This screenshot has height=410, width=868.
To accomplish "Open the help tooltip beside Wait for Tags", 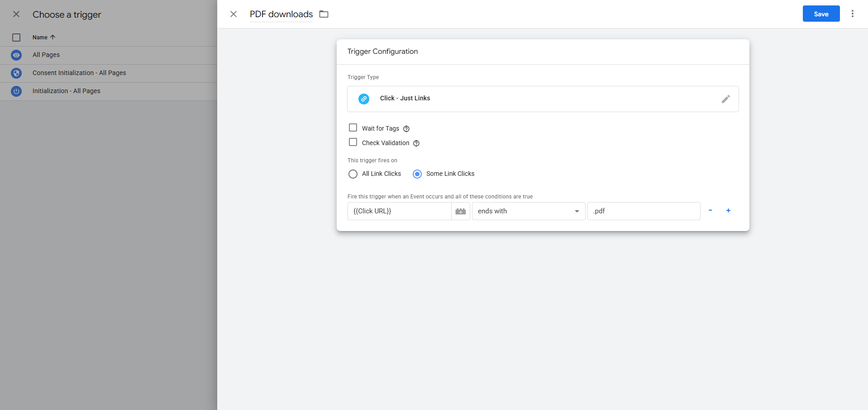I will coord(406,128).
